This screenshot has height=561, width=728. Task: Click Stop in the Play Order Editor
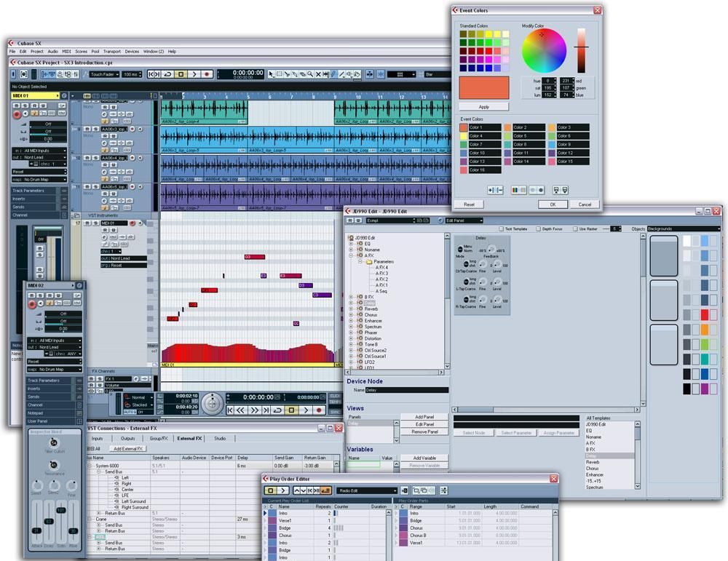pyautogui.click(x=271, y=490)
